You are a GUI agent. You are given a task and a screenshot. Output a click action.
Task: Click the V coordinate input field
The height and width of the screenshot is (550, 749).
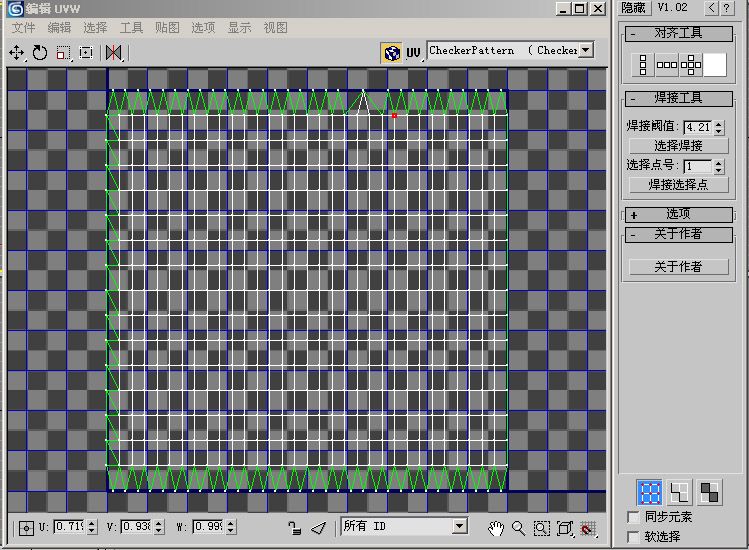point(136,527)
